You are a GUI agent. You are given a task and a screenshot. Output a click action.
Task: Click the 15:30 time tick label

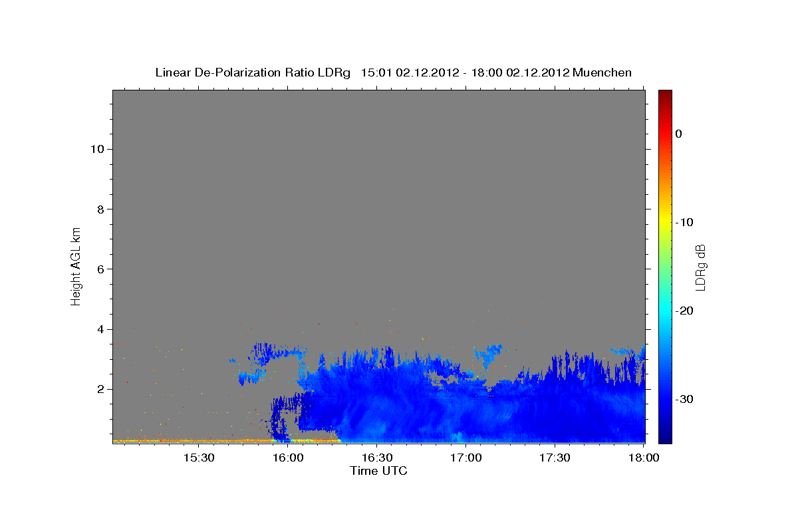pyautogui.click(x=198, y=458)
